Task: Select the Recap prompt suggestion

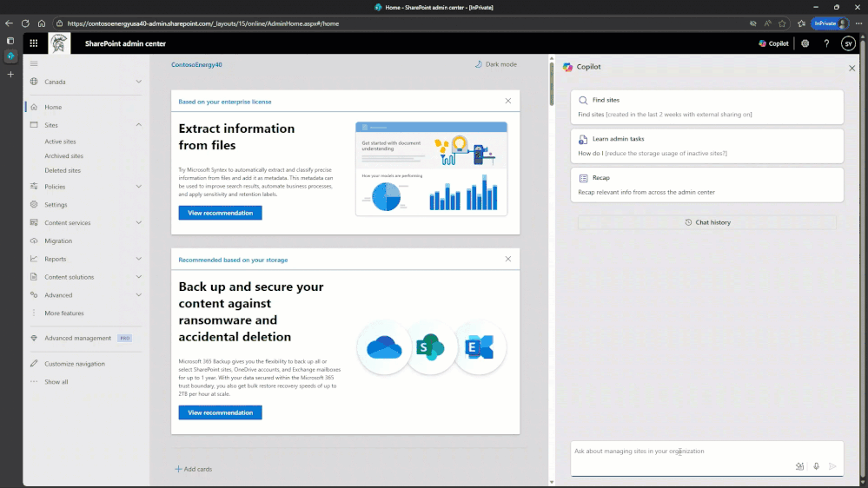Action: pos(707,185)
